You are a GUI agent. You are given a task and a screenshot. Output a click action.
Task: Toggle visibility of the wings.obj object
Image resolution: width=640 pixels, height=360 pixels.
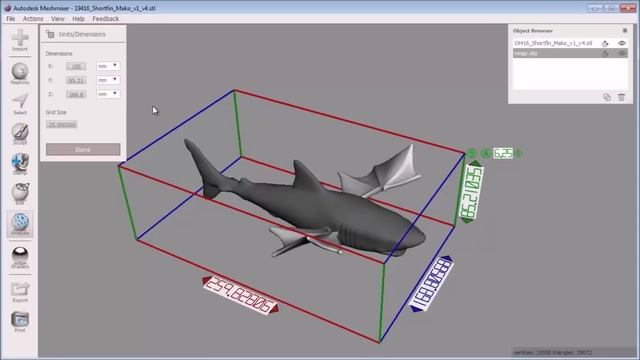[x=622, y=53]
